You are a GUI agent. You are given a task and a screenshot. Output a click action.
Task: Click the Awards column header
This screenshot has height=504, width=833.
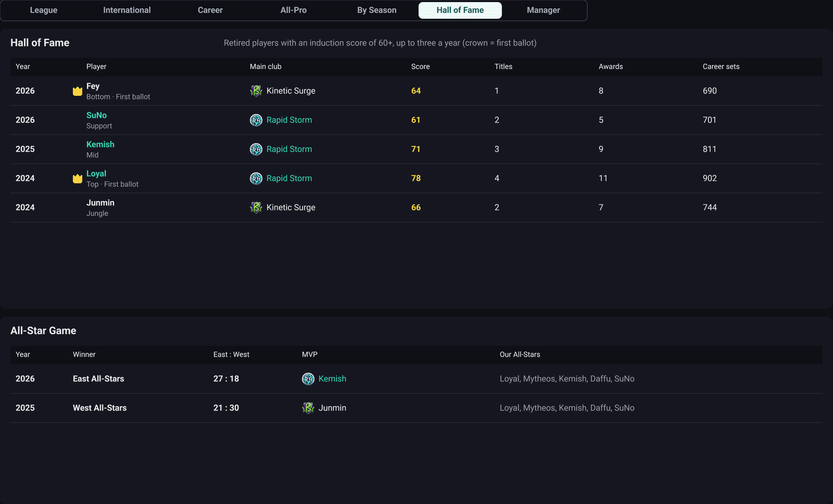pyautogui.click(x=611, y=67)
